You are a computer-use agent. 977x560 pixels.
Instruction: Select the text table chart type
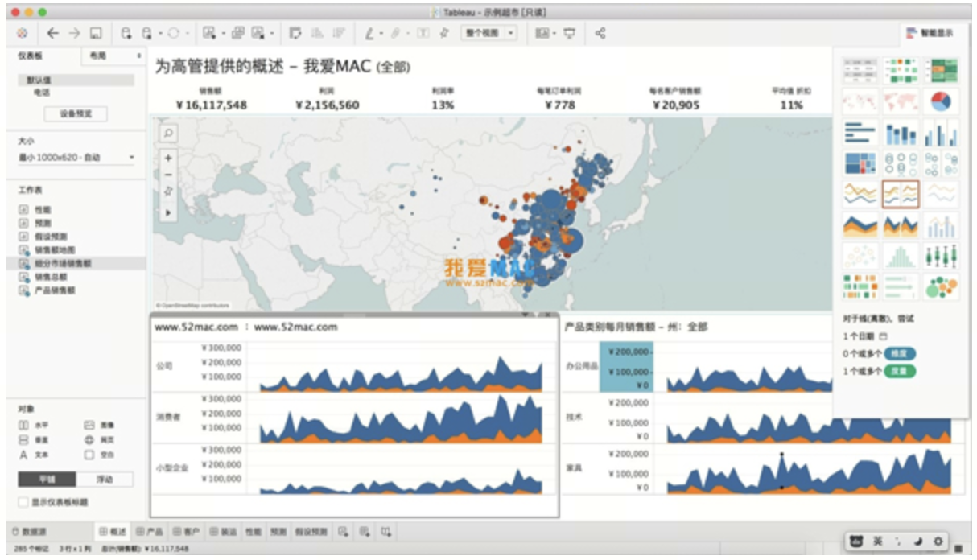[860, 71]
